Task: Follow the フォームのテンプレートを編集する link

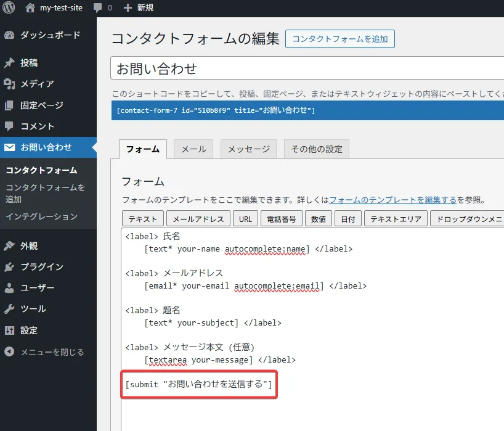Action: 392,200
